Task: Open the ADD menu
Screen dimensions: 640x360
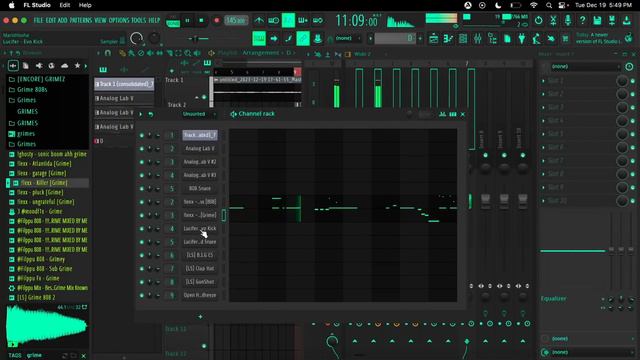Action: pos(62,20)
